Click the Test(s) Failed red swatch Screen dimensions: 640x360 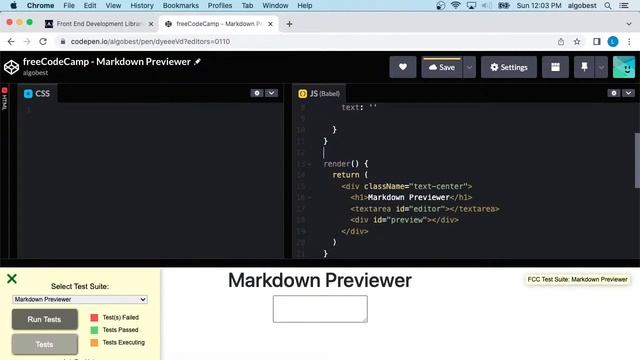point(94,318)
